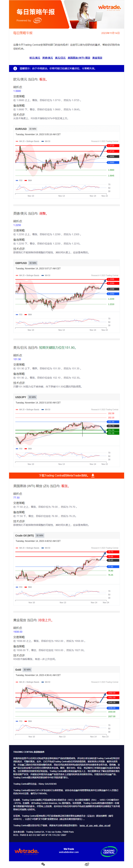Click the date 2023年11月14日
Image resolution: width=133 pixels, height=868 pixels.
pyautogui.click(x=110, y=33)
